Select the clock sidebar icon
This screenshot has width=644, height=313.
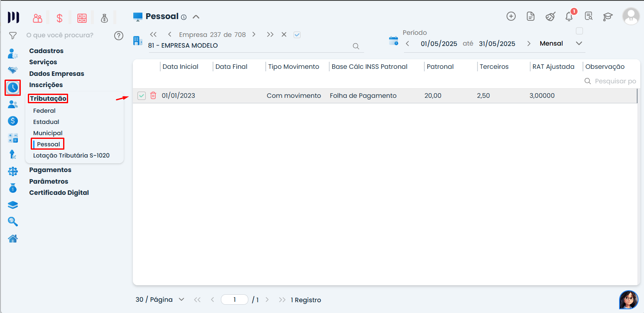[13, 87]
